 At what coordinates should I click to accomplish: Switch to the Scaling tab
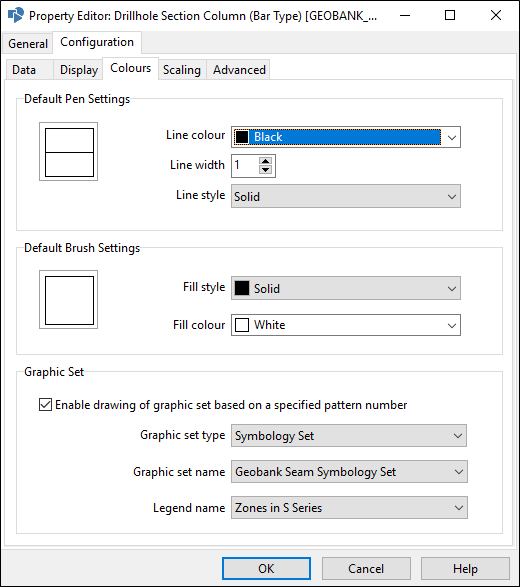click(x=182, y=70)
